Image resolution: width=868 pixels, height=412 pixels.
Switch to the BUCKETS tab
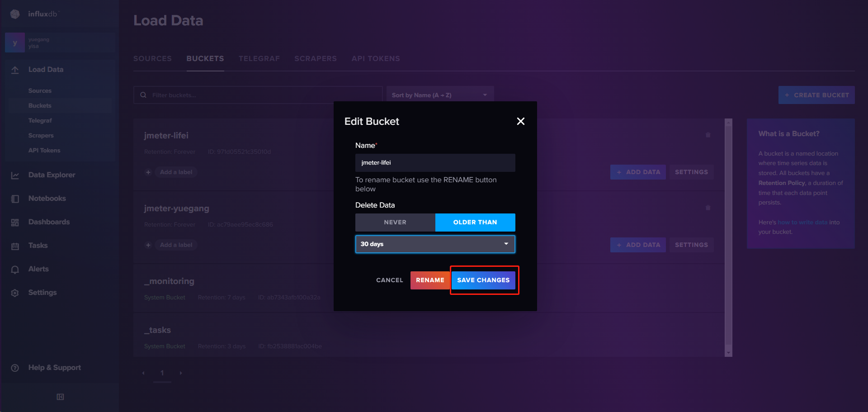click(205, 59)
